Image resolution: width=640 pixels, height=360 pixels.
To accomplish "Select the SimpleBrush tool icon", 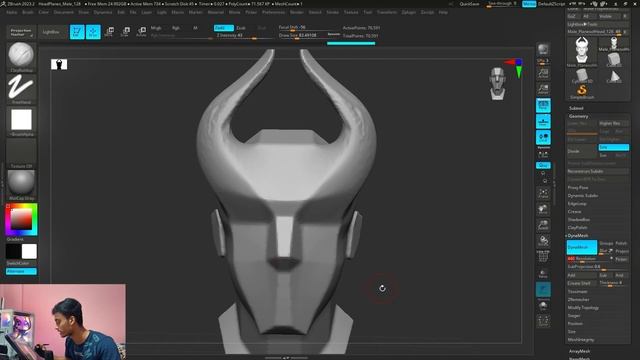I will coord(582,91).
